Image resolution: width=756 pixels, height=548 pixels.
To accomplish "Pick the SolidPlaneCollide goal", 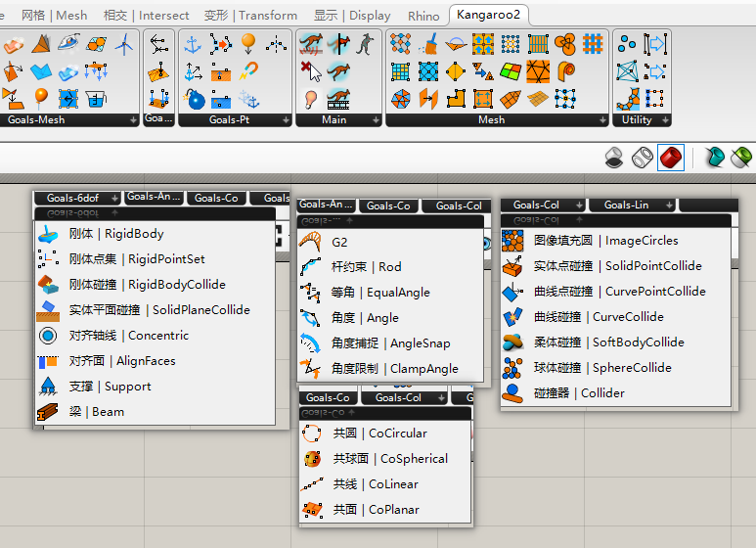I will (x=155, y=310).
